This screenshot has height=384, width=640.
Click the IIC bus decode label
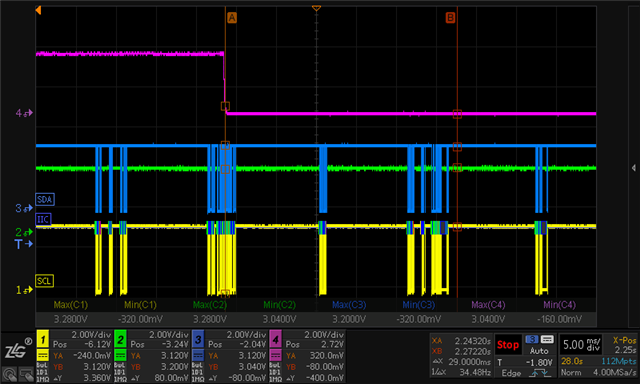tap(43, 220)
